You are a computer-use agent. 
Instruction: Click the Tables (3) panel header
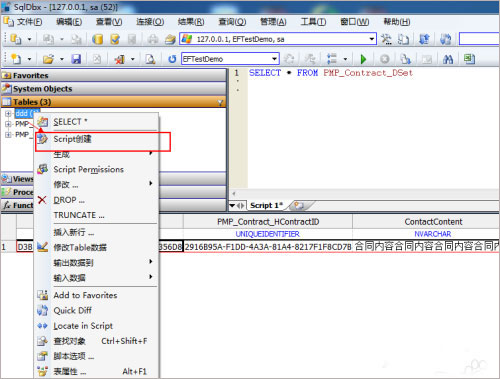113,102
